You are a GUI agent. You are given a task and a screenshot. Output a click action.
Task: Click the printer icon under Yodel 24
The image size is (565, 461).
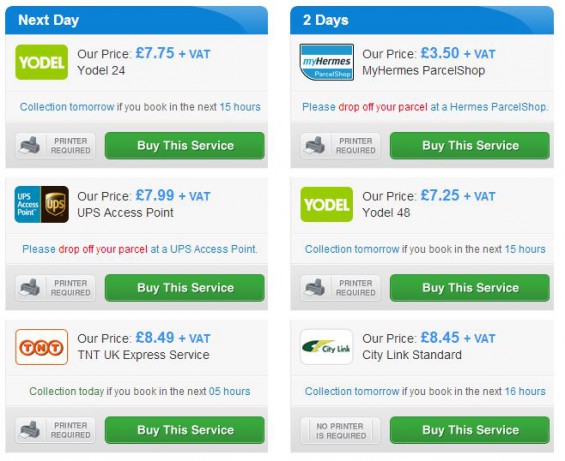pos(30,146)
